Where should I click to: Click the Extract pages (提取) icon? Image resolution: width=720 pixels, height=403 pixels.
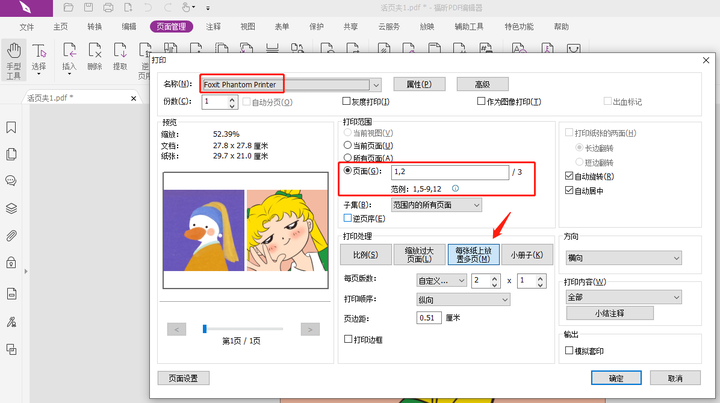(120, 51)
